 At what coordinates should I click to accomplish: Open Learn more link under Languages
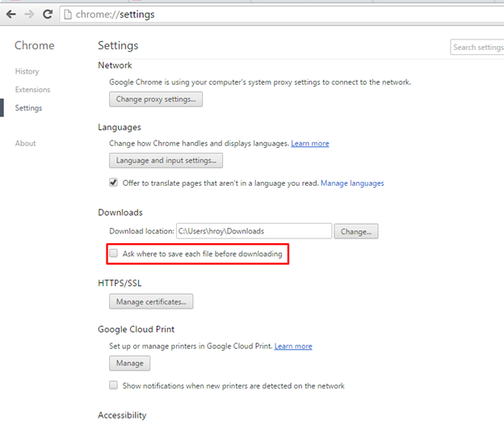(x=310, y=143)
